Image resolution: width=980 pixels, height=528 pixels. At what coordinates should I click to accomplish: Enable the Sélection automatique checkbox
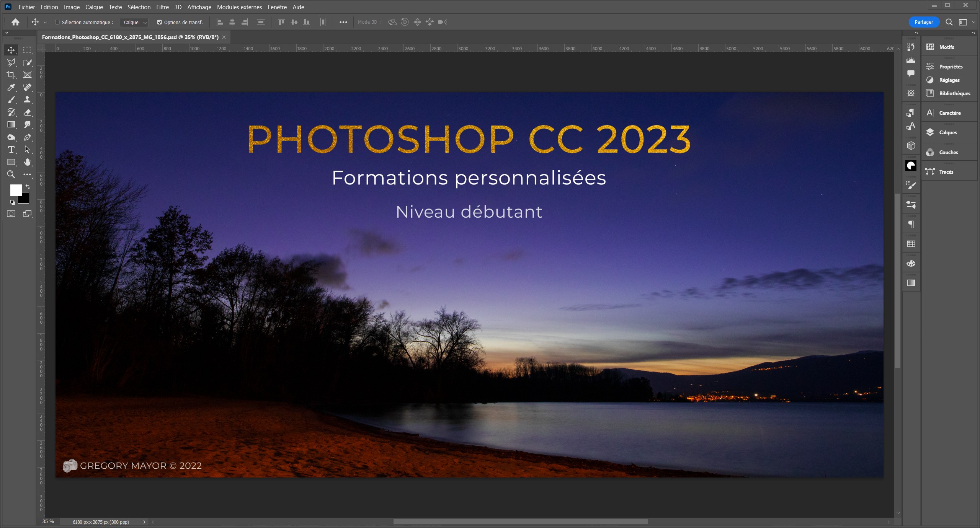[x=57, y=22]
